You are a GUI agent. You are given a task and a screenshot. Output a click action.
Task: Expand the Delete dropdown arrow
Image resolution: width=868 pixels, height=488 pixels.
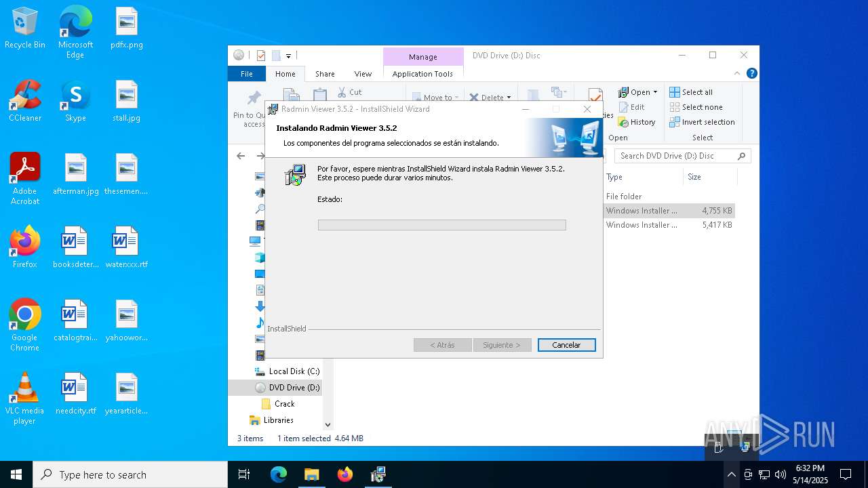(x=509, y=98)
